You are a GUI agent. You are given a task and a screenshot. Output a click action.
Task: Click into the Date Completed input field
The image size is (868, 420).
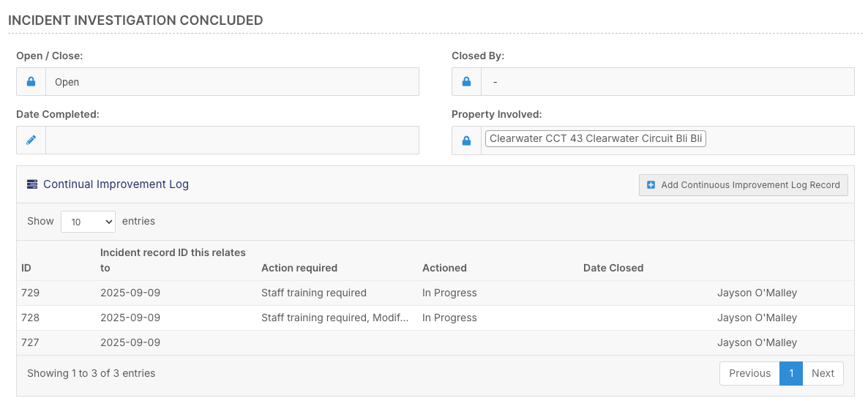coord(232,140)
